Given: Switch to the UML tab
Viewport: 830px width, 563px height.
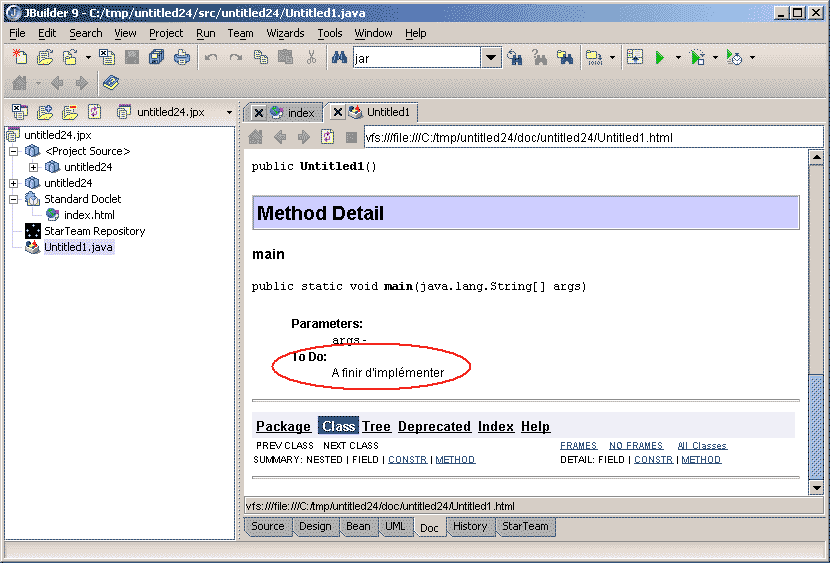Looking at the screenshot, I should (395, 526).
